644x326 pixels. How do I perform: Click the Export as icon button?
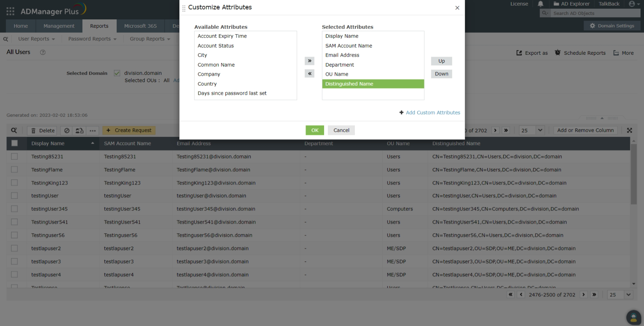pos(532,53)
